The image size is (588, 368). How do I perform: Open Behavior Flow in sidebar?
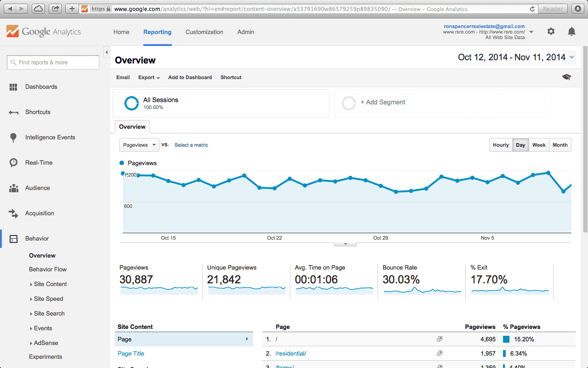click(x=48, y=270)
